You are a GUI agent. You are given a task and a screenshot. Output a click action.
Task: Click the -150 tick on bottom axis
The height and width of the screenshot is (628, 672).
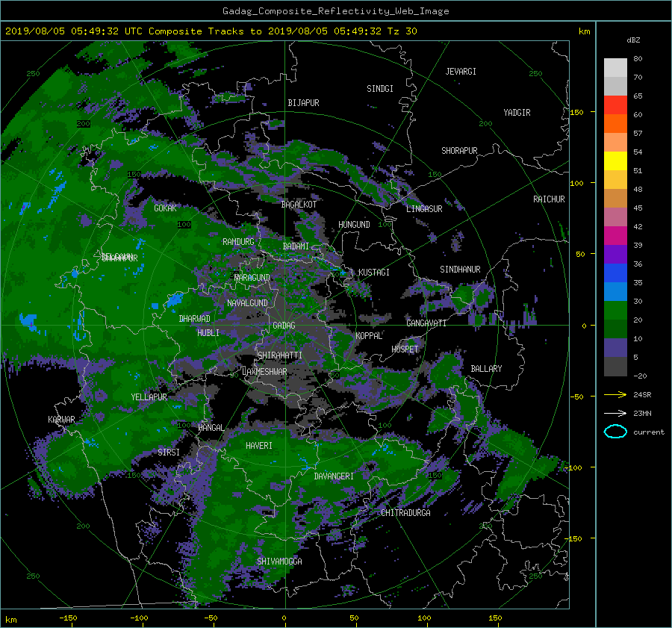click(x=68, y=618)
